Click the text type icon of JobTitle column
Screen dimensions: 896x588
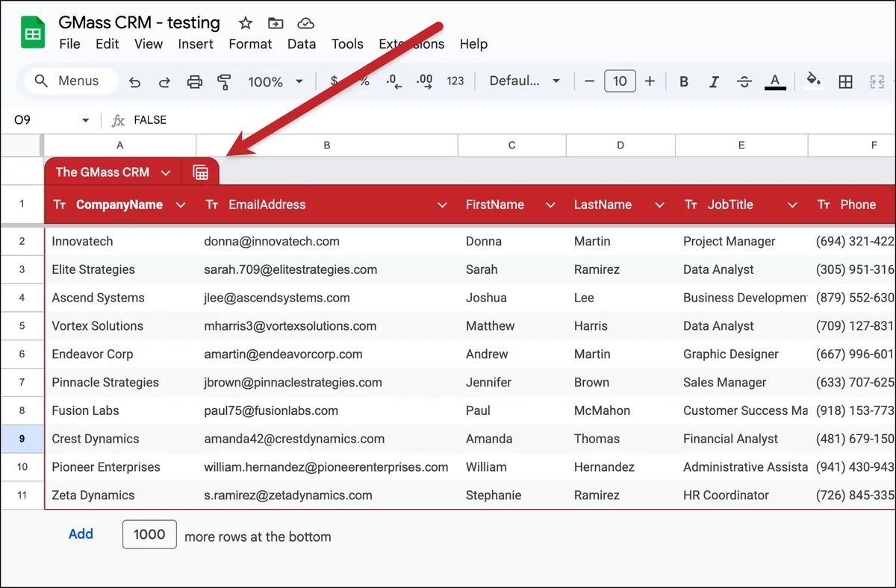click(691, 204)
